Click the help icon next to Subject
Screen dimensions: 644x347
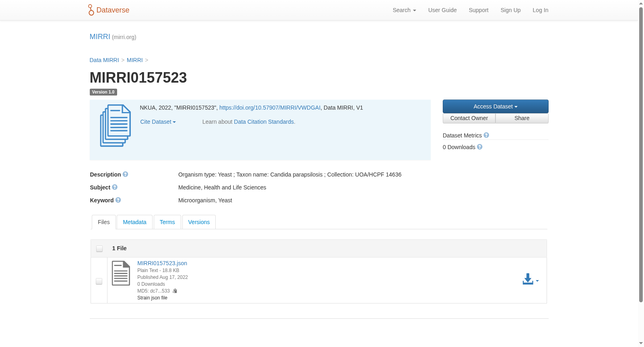click(x=115, y=187)
